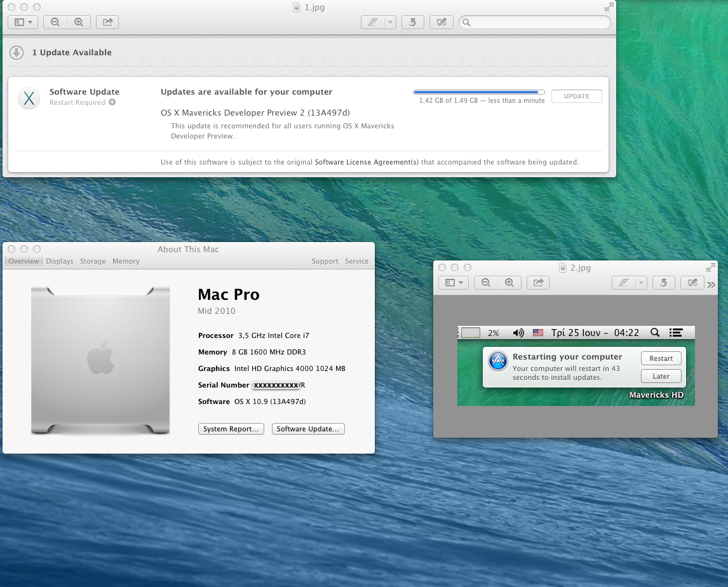Click the Spotlight magnifier in the 2.jpg image

(x=655, y=332)
